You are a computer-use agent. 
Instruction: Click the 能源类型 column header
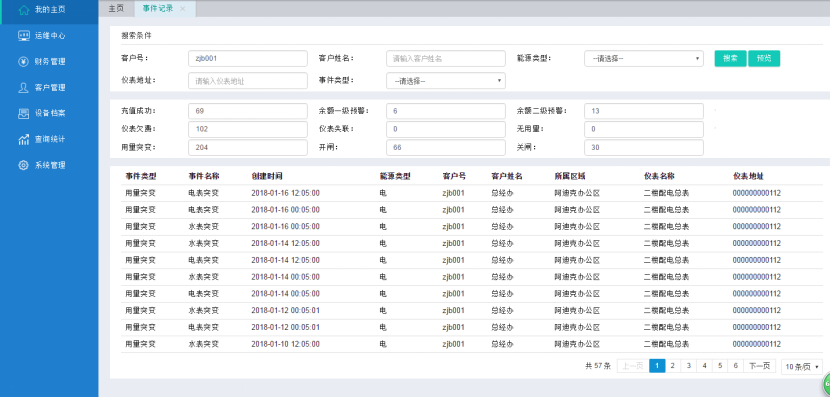coord(395,176)
